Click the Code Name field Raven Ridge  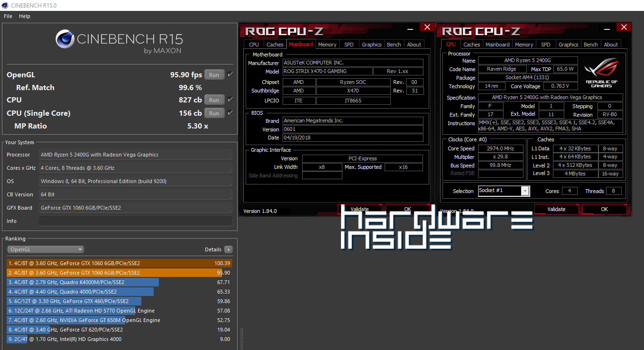pos(501,69)
